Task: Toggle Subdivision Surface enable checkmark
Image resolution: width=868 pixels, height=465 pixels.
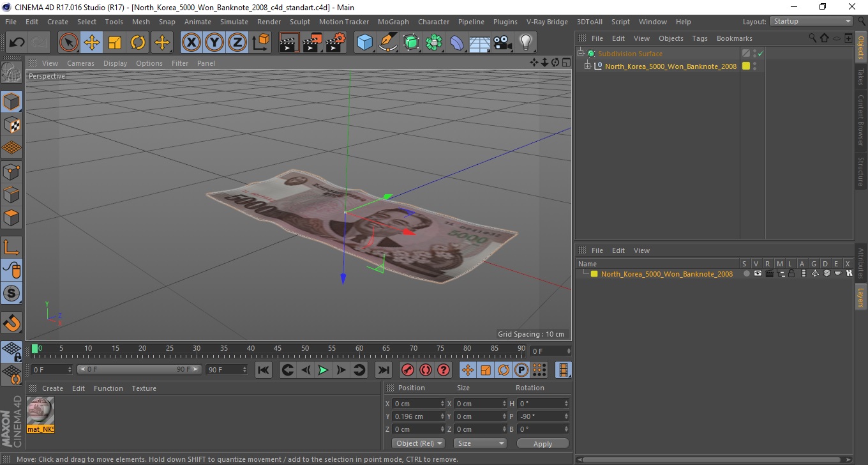Action: coord(761,54)
